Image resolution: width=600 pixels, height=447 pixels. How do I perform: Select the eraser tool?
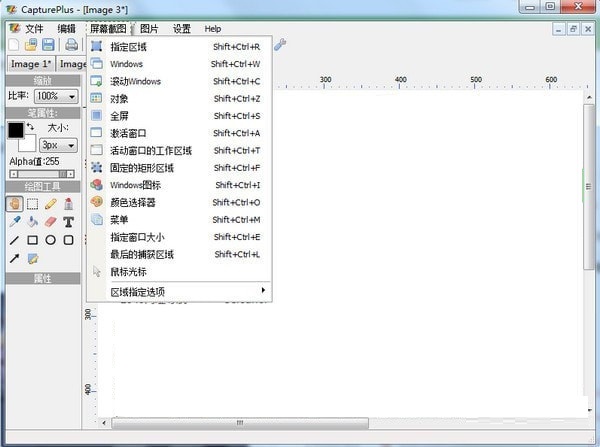coord(51,222)
